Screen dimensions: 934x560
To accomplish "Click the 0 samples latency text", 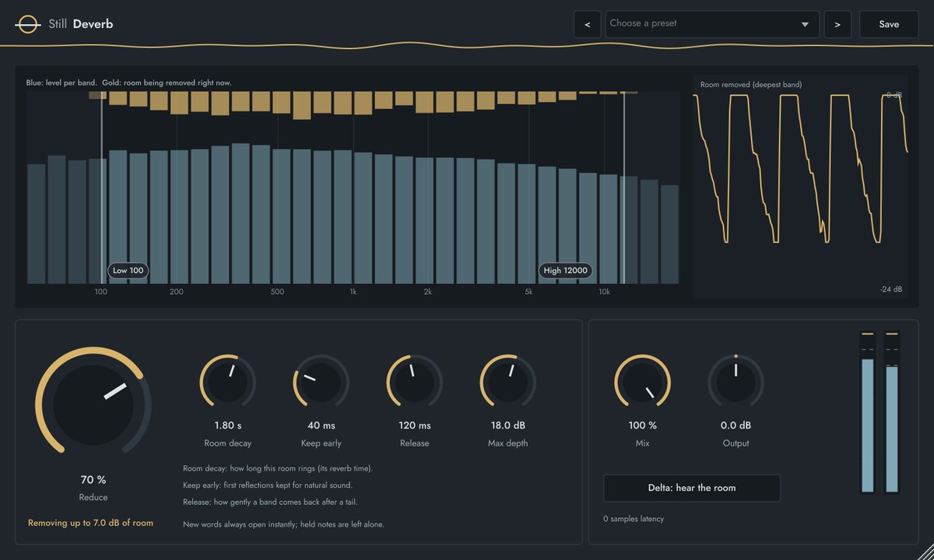I will point(634,519).
